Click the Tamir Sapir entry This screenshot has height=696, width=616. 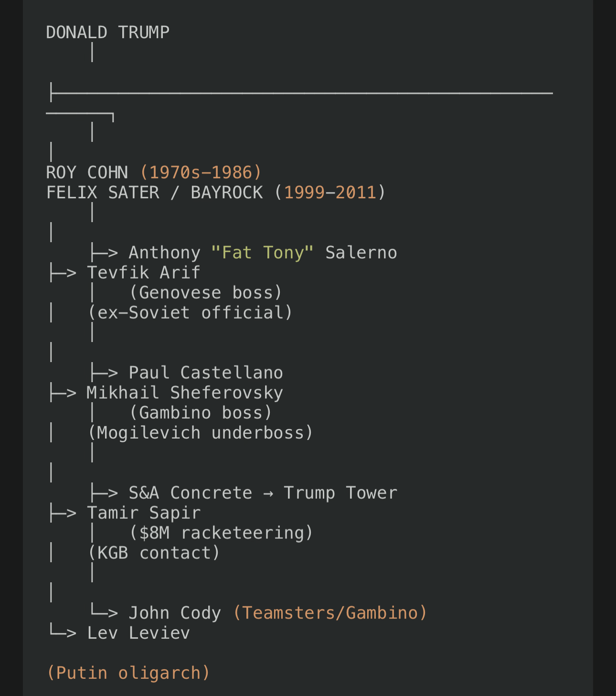(144, 513)
